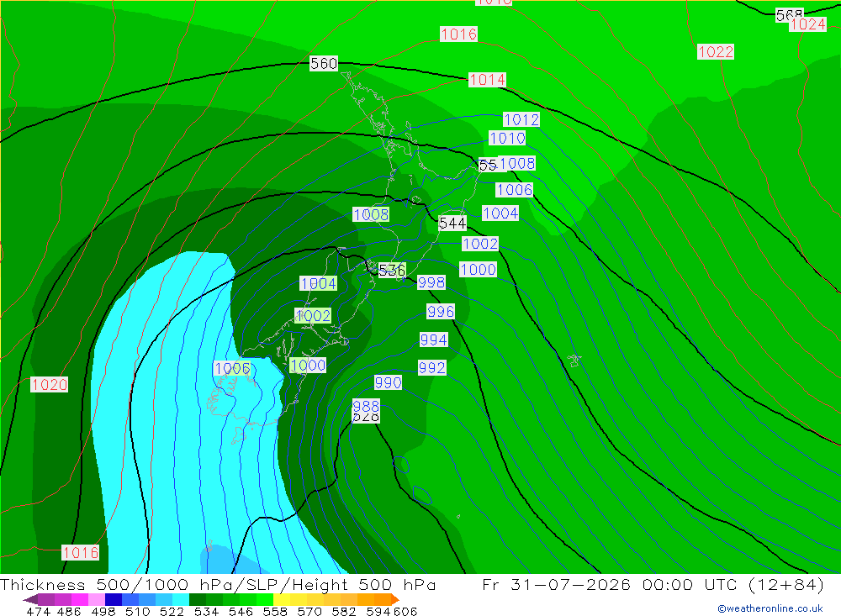This screenshot has height=616, width=841.
Task: Click the pale pink legend swatch above 498
Action: coord(97,599)
